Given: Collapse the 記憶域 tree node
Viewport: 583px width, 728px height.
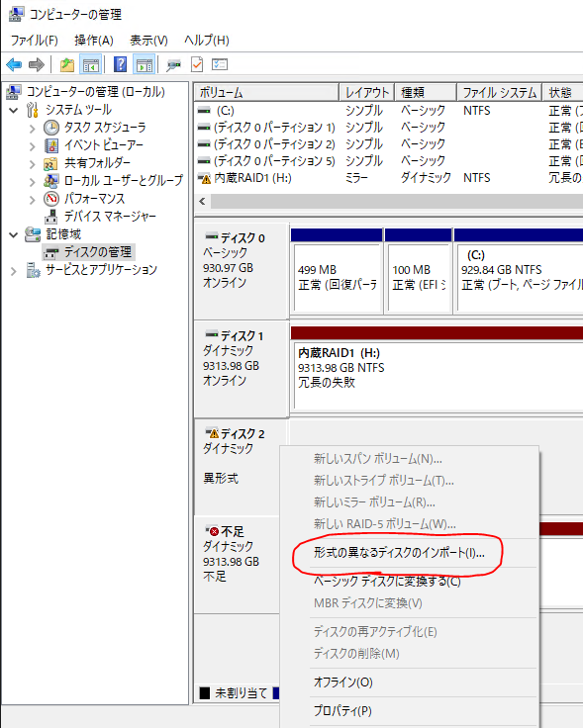Looking at the screenshot, I should (14, 235).
